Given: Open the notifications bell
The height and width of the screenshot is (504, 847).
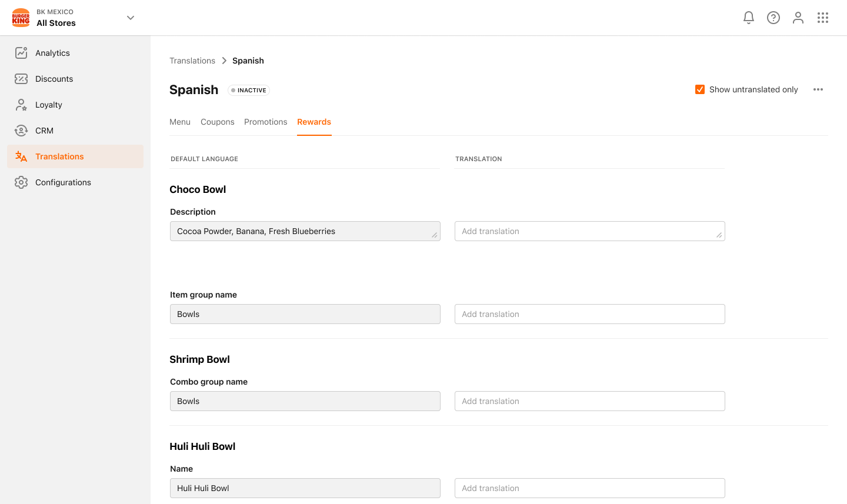Looking at the screenshot, I should pos(749,18).
